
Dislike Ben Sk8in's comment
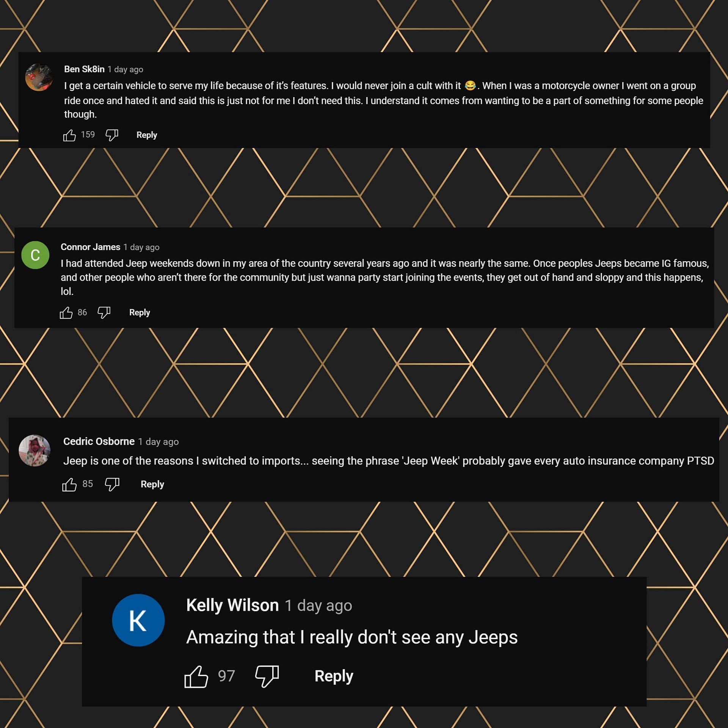coord(112,135)
